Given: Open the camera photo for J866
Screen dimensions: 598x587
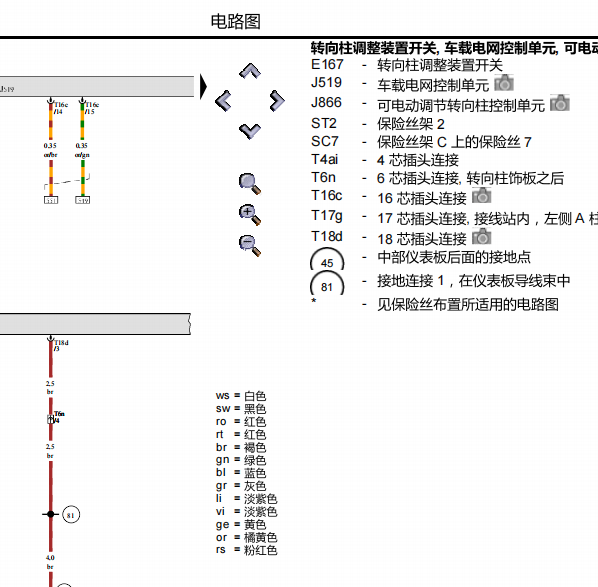Looking at the screenshot, I should tap(559, 103).
